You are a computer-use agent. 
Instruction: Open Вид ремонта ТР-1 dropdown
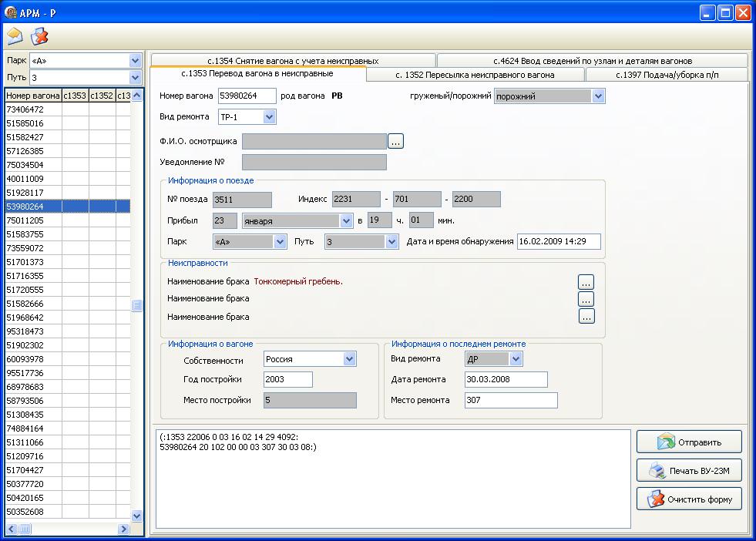tap(270, 116)
